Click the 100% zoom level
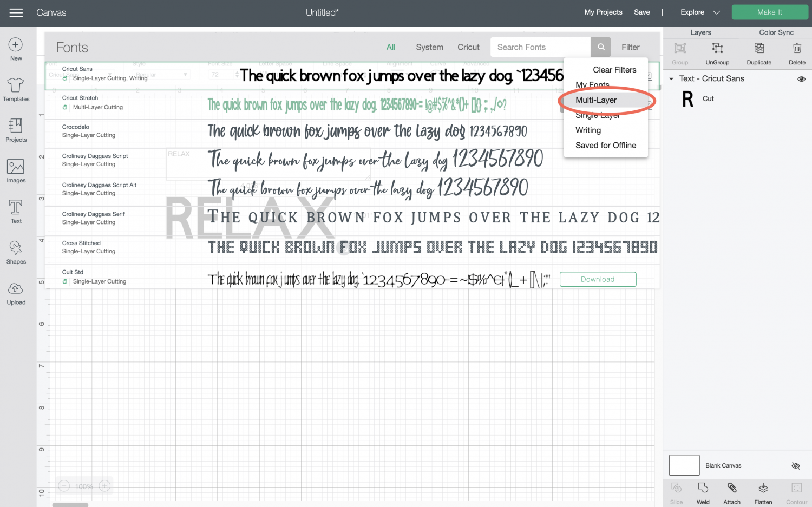 tap(84, 486)
